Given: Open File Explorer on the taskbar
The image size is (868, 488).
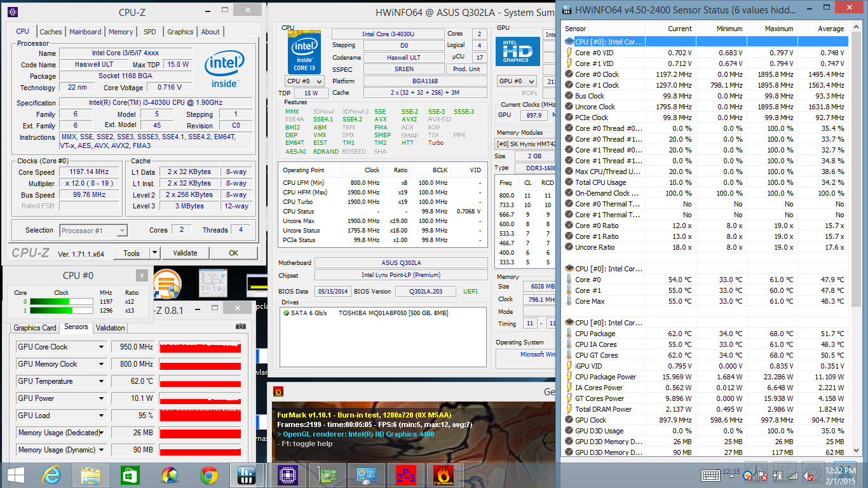Looking at the screenshot, I should tap(91, 475).
